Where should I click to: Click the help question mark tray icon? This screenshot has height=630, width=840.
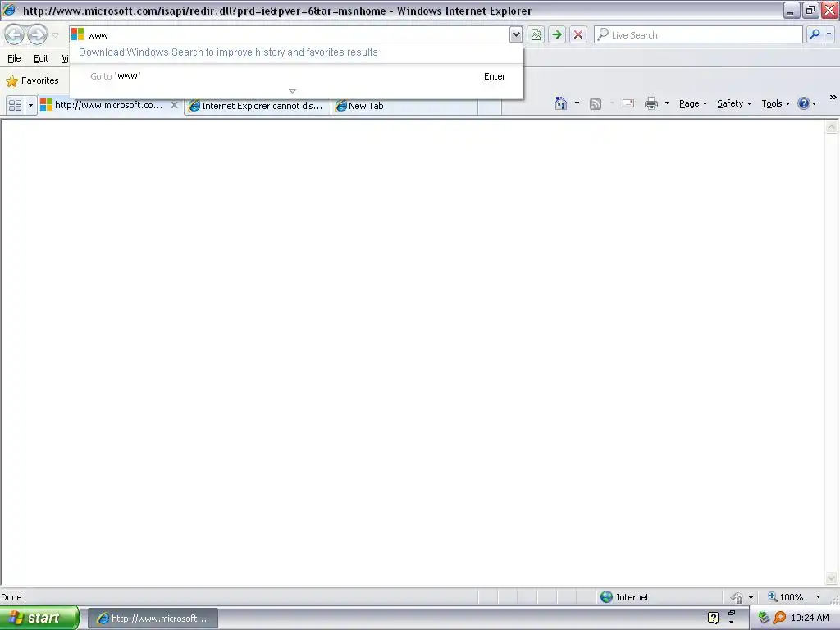pos(713,619)
